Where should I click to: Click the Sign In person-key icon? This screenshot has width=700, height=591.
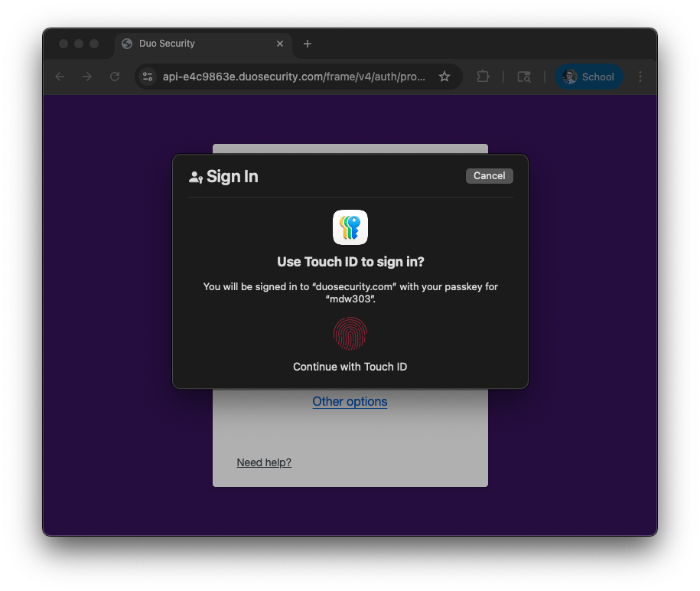[x=196, y=177]
